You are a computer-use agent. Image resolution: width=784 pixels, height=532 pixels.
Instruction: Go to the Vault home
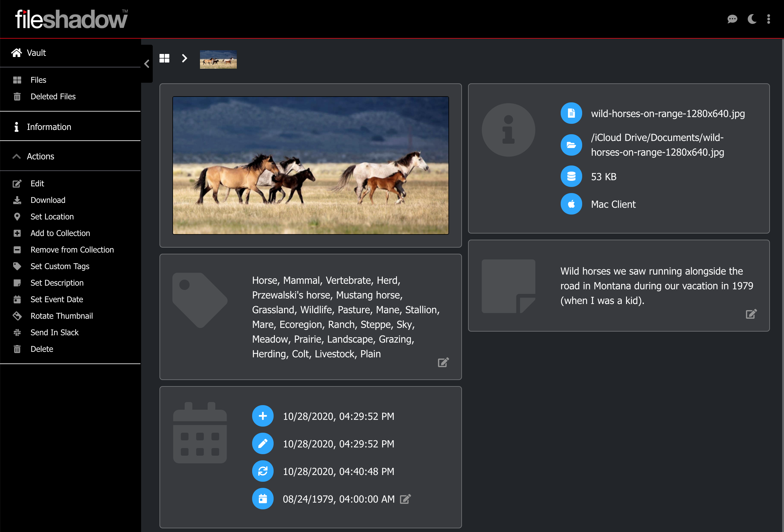[36, 53]
